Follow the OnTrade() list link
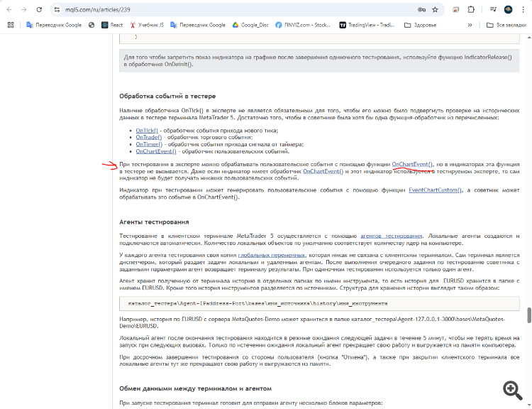Image resolution: width=532 pixels, height=409 pixels. [x=149, y=137]
